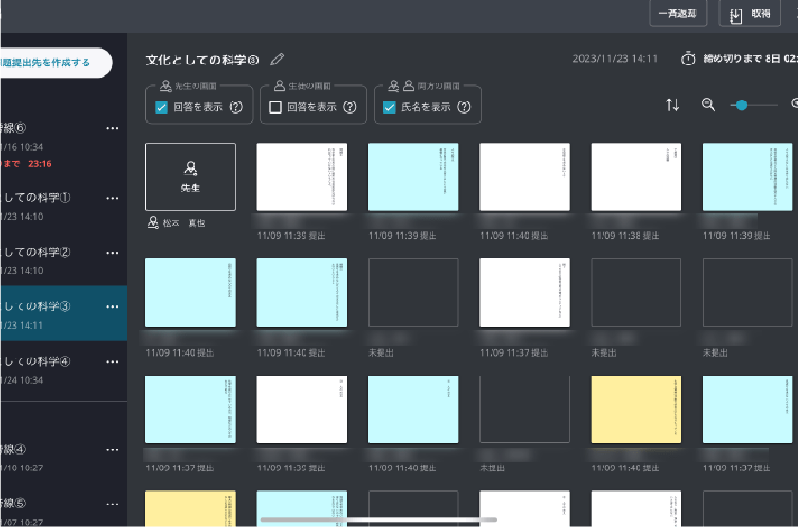Viewport: 798px width, 532px height.
Task: Select the 線④ item in the sidebar
Action: tap(64, 458)
